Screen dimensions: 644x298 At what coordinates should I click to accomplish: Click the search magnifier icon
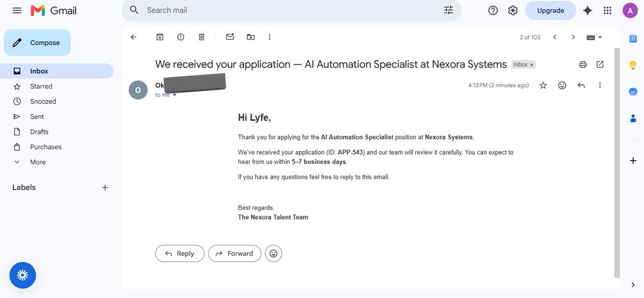[135, 10]
